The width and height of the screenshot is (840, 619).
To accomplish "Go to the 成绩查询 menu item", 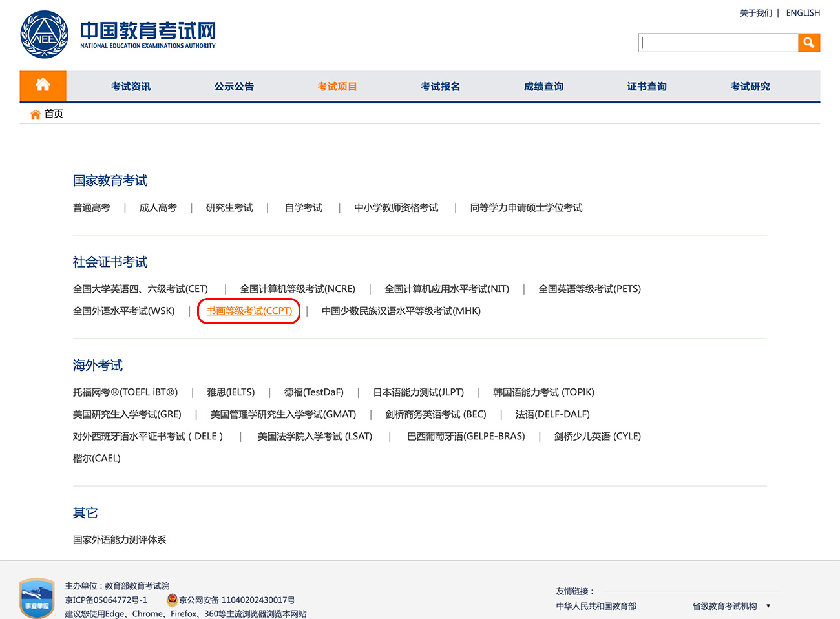I will 543,87.
